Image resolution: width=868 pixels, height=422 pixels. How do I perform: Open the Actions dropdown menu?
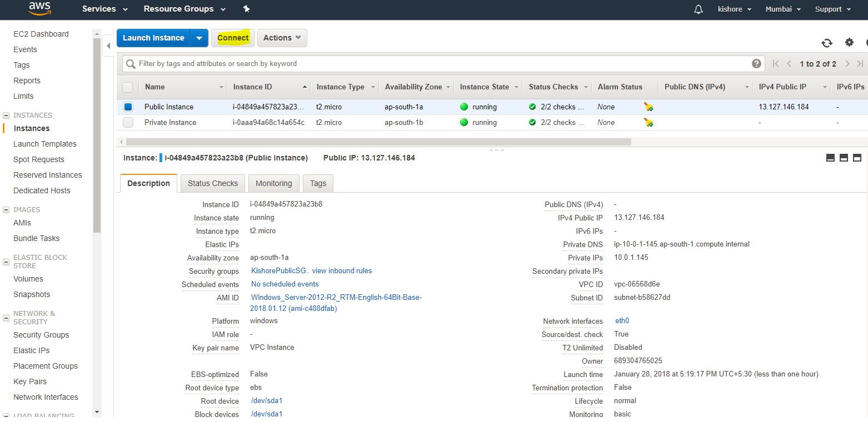click(282, 38)
